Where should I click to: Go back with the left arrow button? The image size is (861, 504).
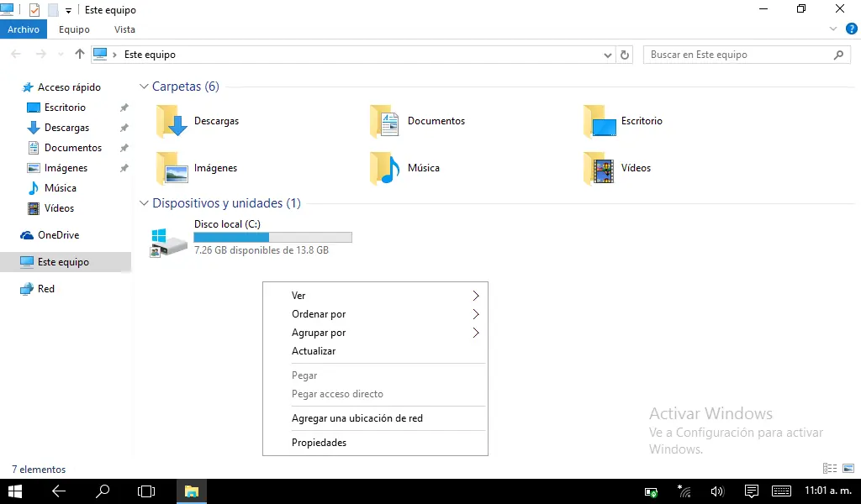(x=16, y=54)
